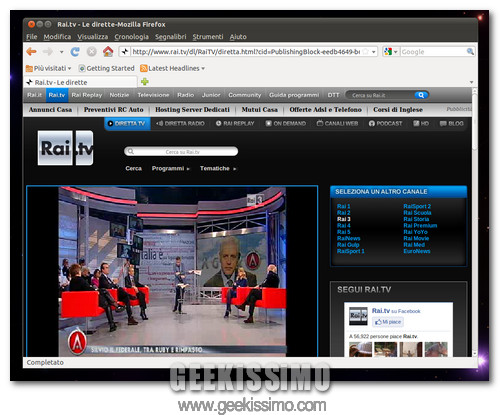Switch to channel RaiSport 2
The image size is (500, 415).
pos(417,206)
